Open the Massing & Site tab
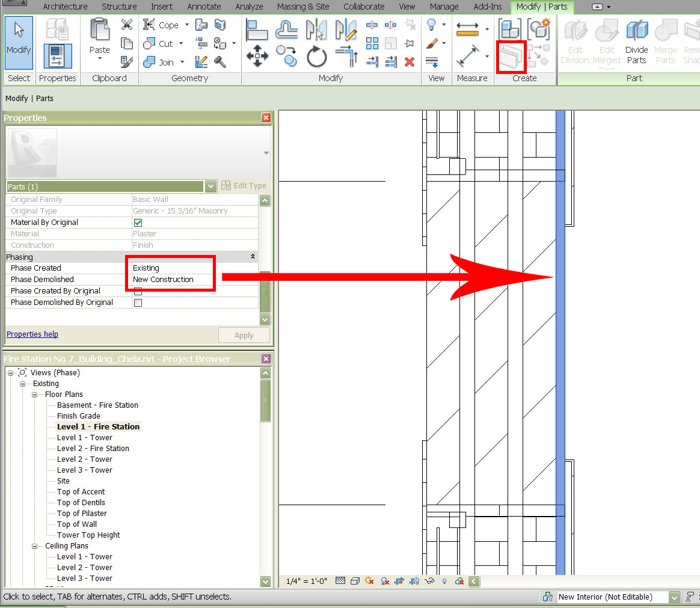Image resolution: width=700 pixels, height=608 pixels. click(303, 7)
